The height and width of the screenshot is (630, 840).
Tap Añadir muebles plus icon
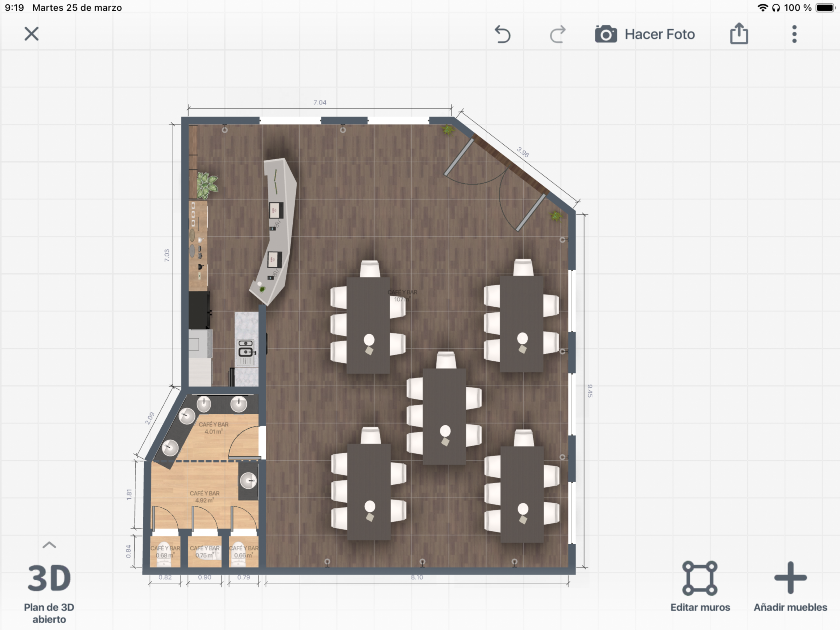pos(790,578)
